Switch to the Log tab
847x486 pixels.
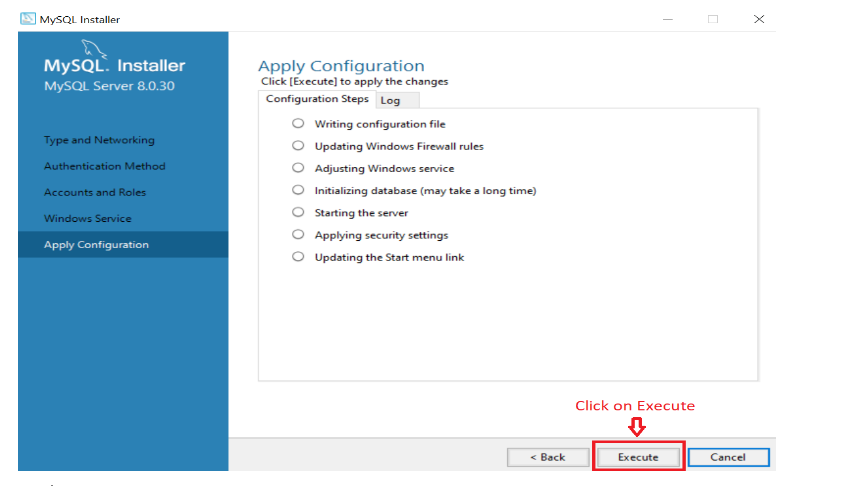point(397,100)
